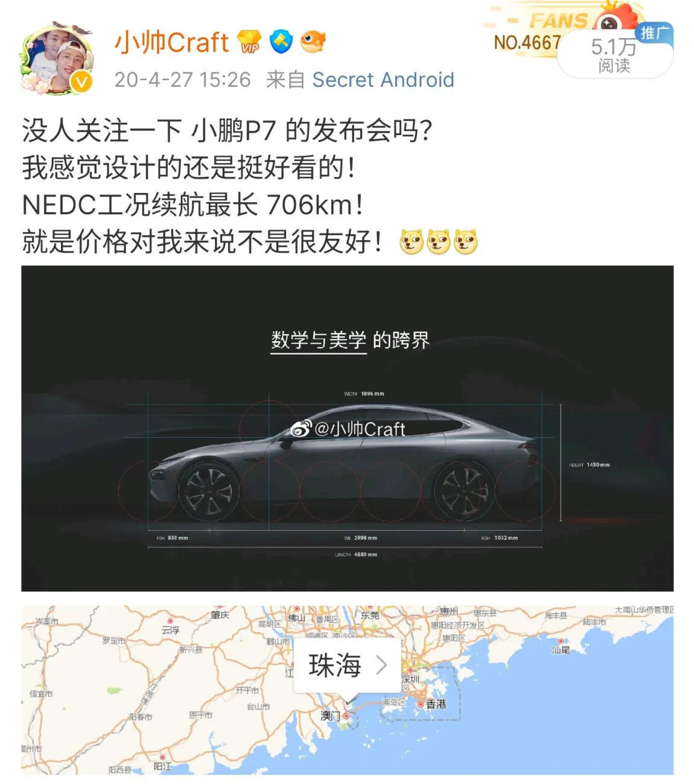Tap the blue shield hammer badge icon

click(281, 42)
